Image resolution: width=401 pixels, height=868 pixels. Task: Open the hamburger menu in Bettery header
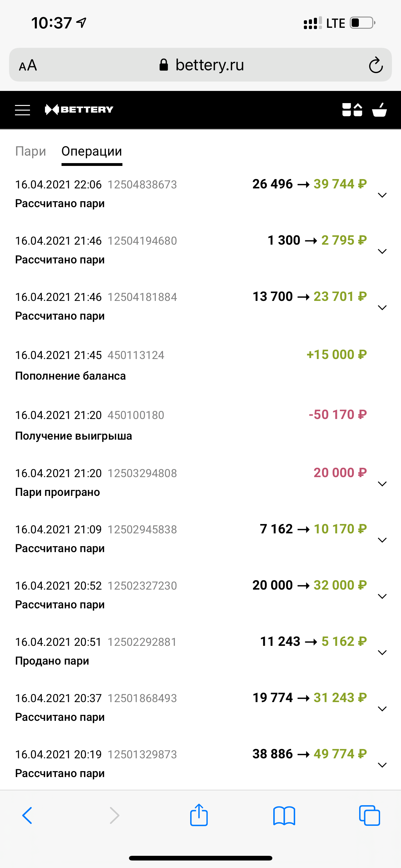coord(22,110)
